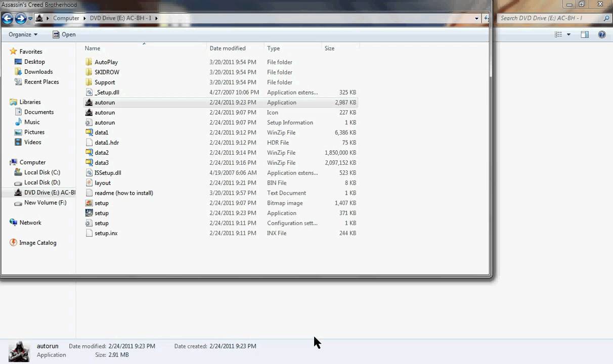Open Local Disk (C:)
The height and width of the screenshot is (364, 613).
point(42,172)
